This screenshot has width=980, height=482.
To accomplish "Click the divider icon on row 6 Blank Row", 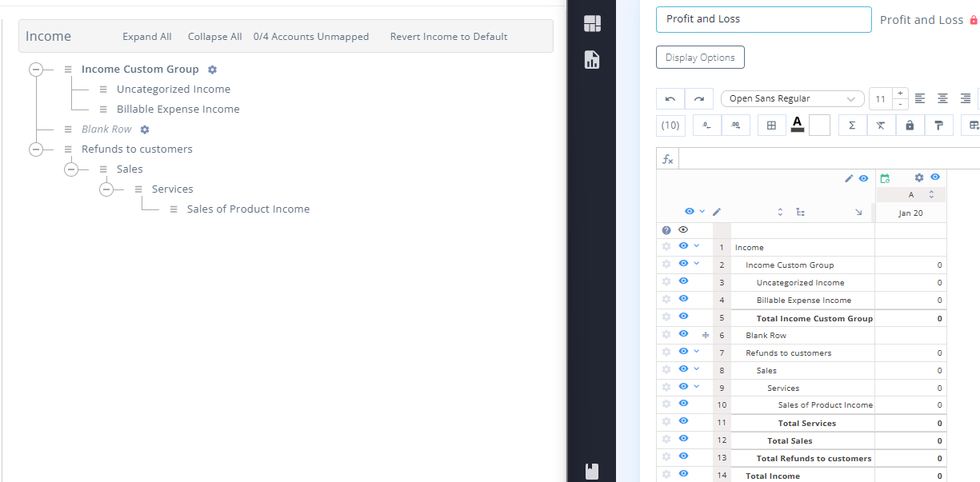I will [x=706, y=335].
